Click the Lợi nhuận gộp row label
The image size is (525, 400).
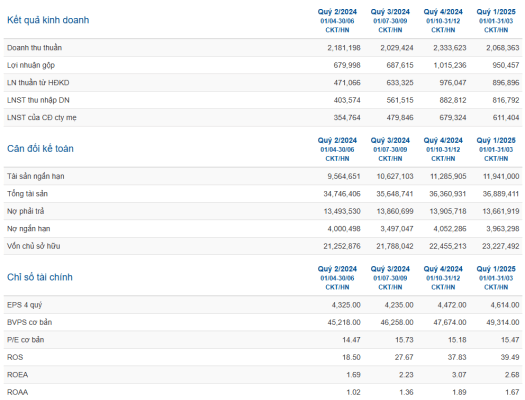click(x=31, y=65)
